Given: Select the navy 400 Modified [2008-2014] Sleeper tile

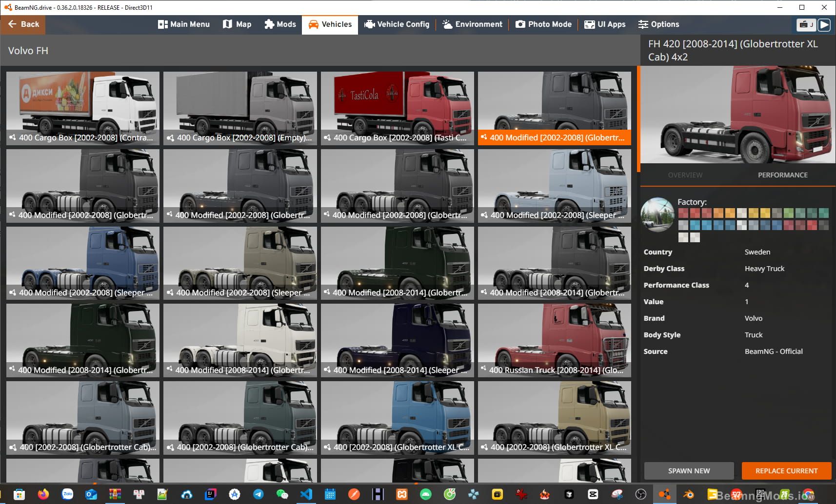Looking at the screenshot, I should click(x=398, y=340).
